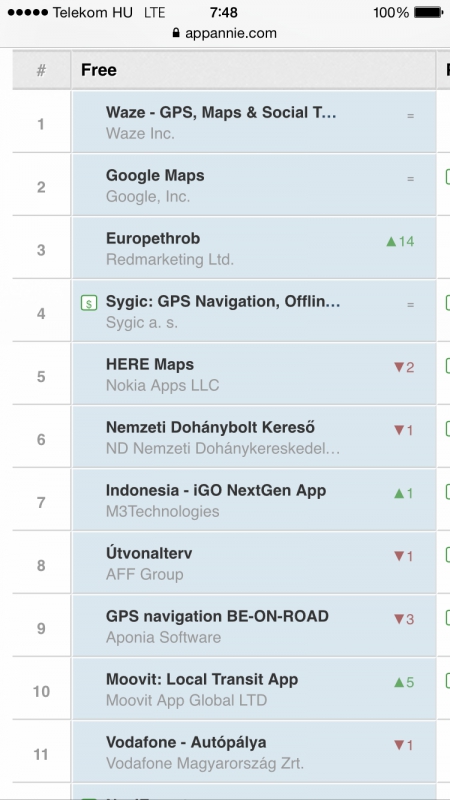Open Nemzeti Dohánybolt Kereső app page
Image resolution: width=450 pixels, height=800 pixels.
tap(210, 427)
